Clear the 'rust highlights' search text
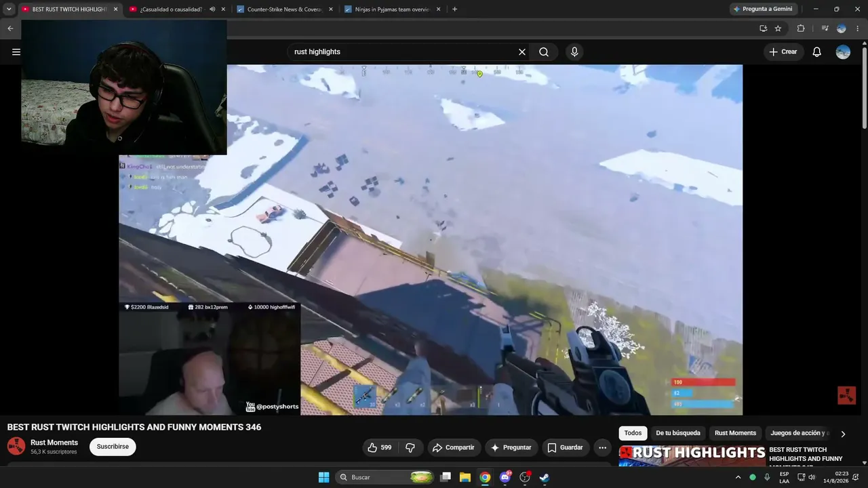 (x=522, y=52)
